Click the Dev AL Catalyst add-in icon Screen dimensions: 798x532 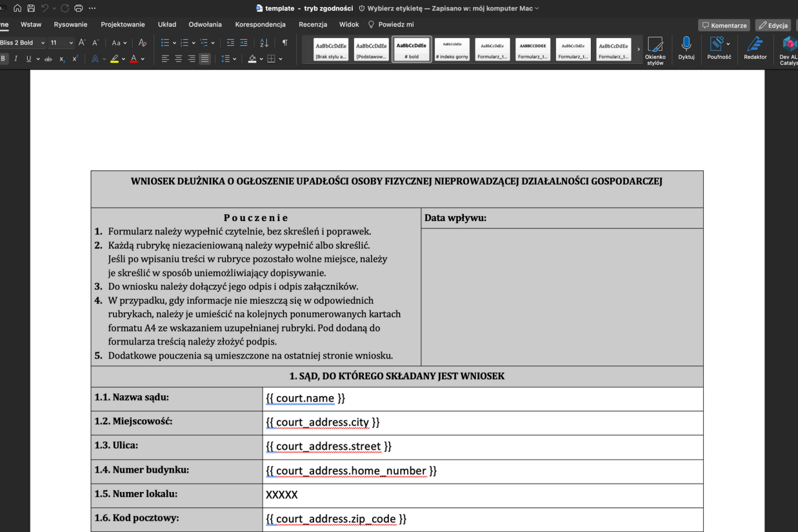(788, 48)
